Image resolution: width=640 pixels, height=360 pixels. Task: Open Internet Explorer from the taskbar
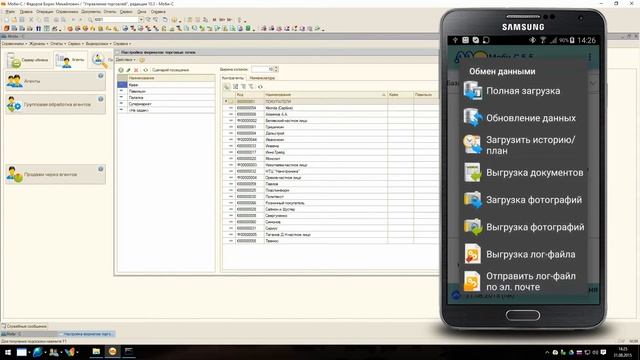38,352
